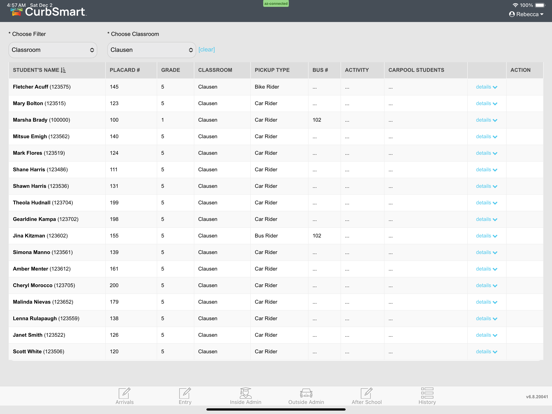552x414 pixels.
Task: Open the Entry tab
Action: click(x=185, y=396)
